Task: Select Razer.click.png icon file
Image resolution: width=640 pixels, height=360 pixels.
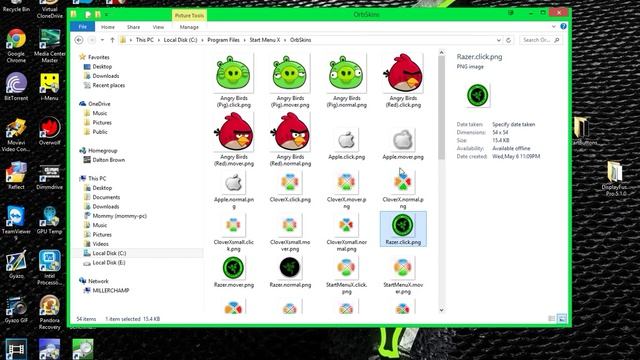Action: coord(403,229)
